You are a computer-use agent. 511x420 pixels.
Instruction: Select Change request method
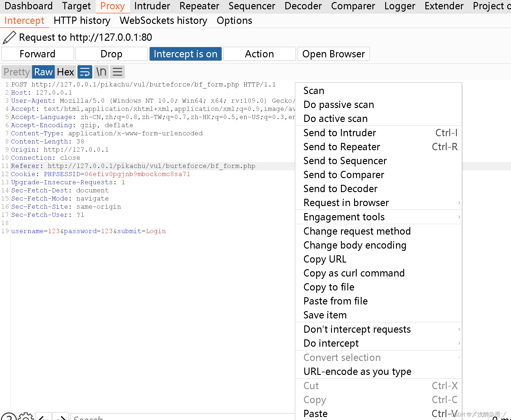[379, 231]
